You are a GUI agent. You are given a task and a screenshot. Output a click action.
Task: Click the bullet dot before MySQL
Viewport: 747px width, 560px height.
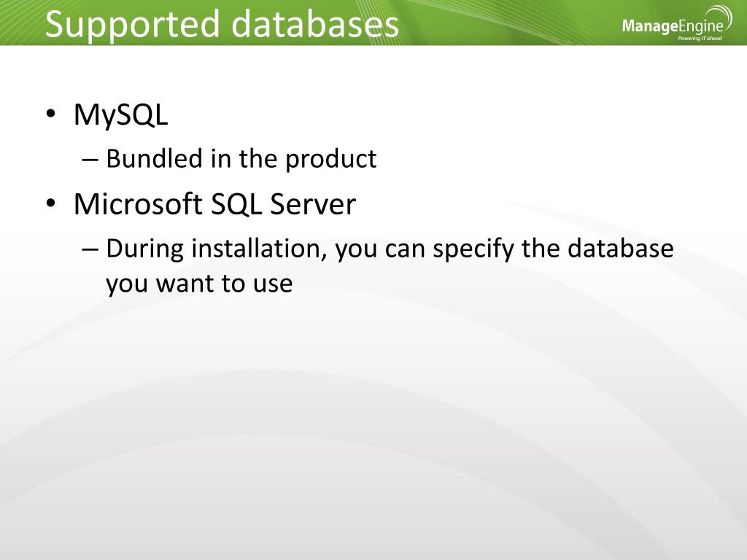[50, 114]
